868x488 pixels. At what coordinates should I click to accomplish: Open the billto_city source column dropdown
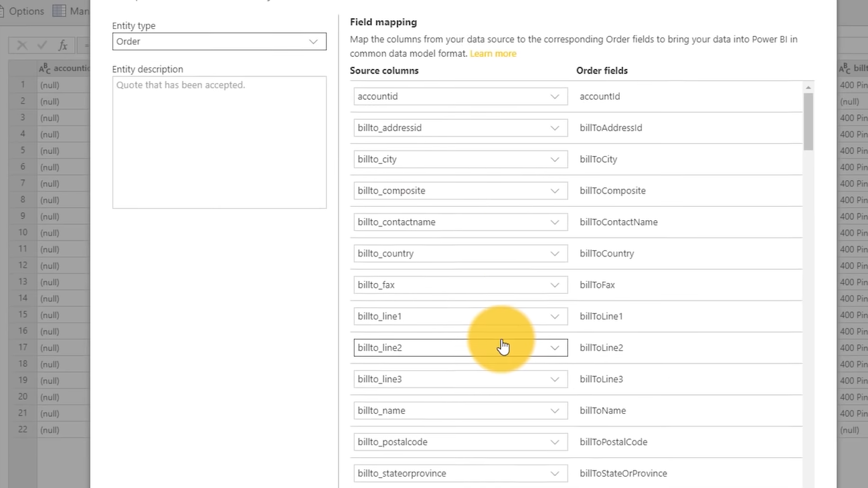pyautogui.click(x=460, y=159)
